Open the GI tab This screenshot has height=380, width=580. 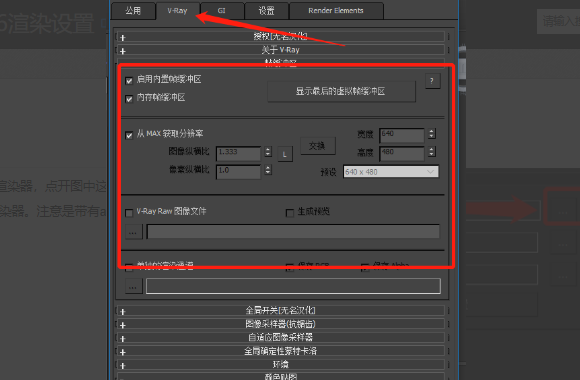click(x=222, y=11)
